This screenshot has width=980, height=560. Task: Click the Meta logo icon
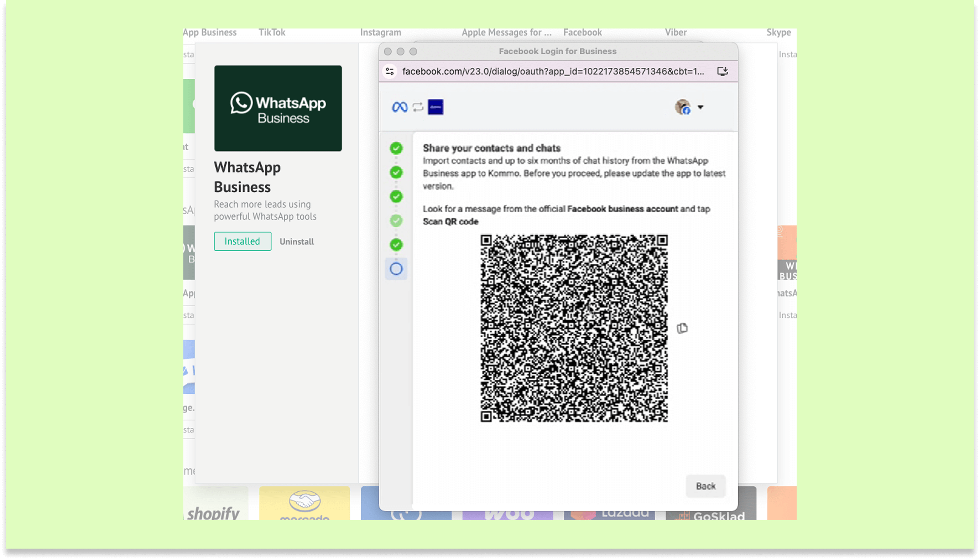pyautogui.click(x=399, y=107)
